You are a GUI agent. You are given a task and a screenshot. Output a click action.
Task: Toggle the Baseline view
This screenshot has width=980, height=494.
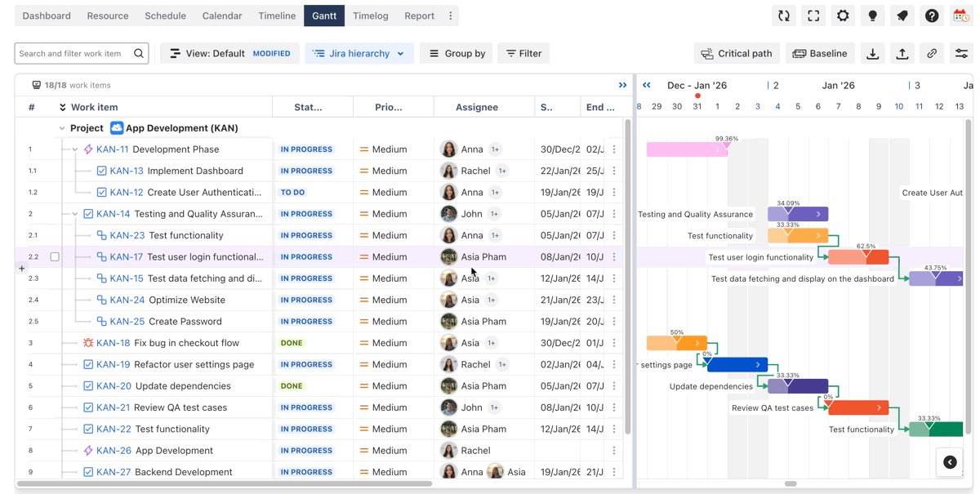click(820, 54)
